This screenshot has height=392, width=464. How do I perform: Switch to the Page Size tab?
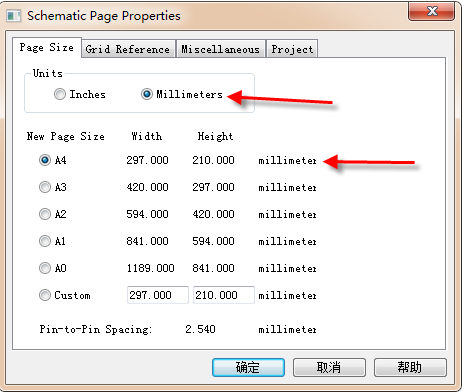pos(47,48)
